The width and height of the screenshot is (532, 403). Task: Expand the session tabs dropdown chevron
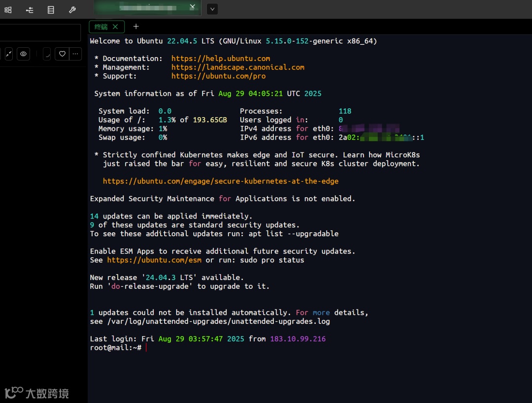[x=212, y=9]
